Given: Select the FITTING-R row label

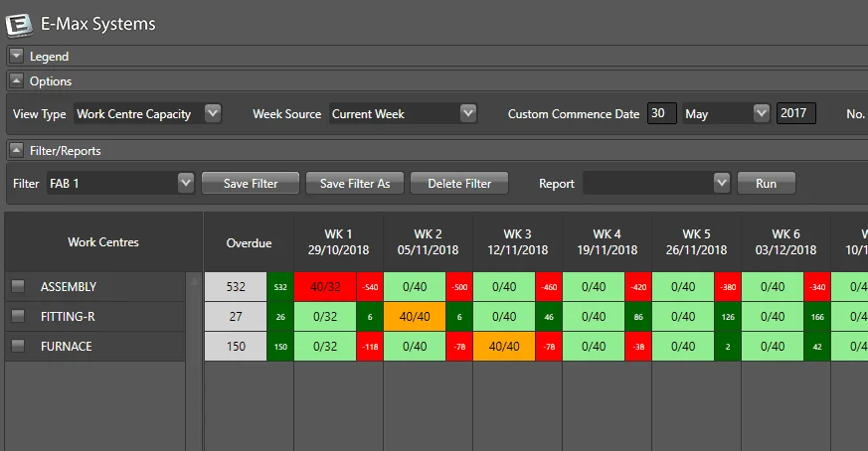Looking at the screenshot, I should coord(68,317).
